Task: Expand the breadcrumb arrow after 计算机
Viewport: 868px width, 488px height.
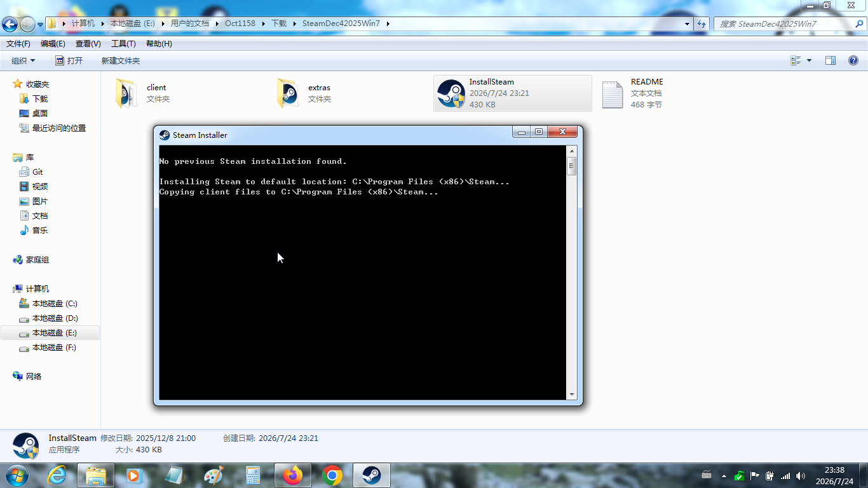Action: 102,24
